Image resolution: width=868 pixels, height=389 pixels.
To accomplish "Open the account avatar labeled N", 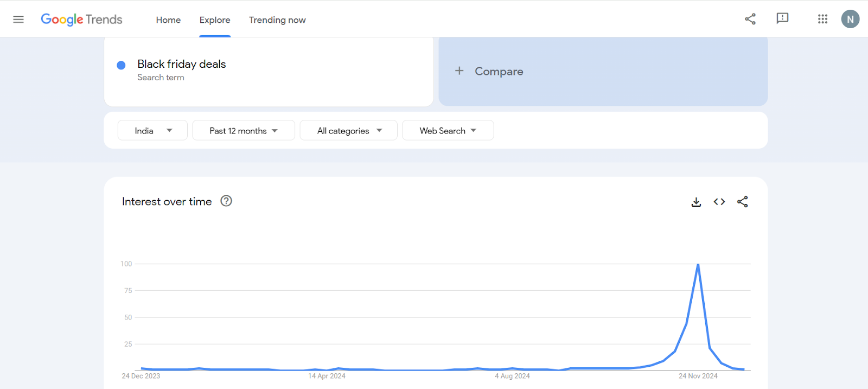I will [x=850, y=19].
